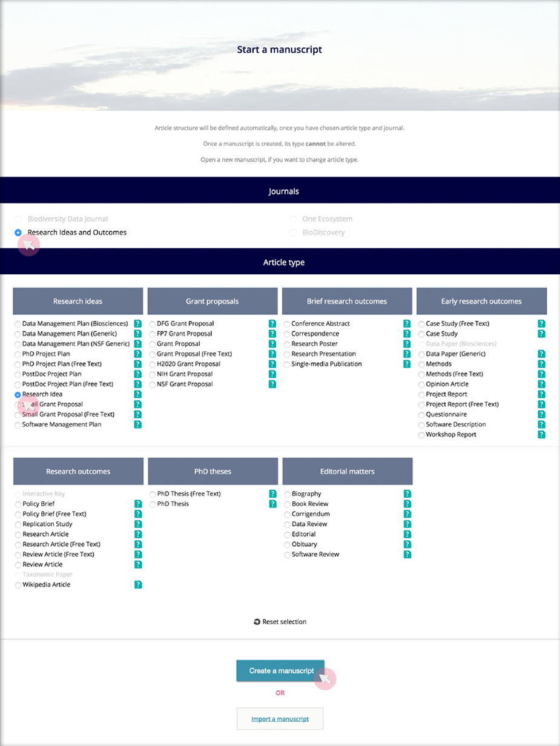Image resolution: width=560 pixels, height=746 pixels.
Task: Open help for NIH Grant Proposal
Action: click(x=272, y=374)
